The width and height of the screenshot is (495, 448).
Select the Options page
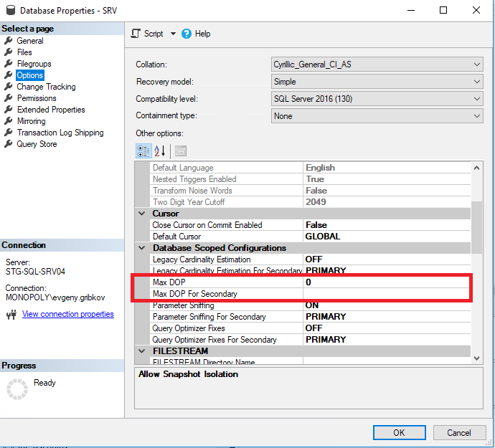tap(29, 75)
